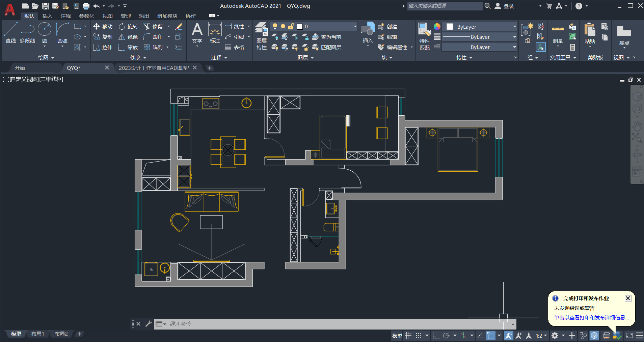This screenshot has height=342, width=644.
Task: Insert a Table (表格)
Action: coord(235,47)
